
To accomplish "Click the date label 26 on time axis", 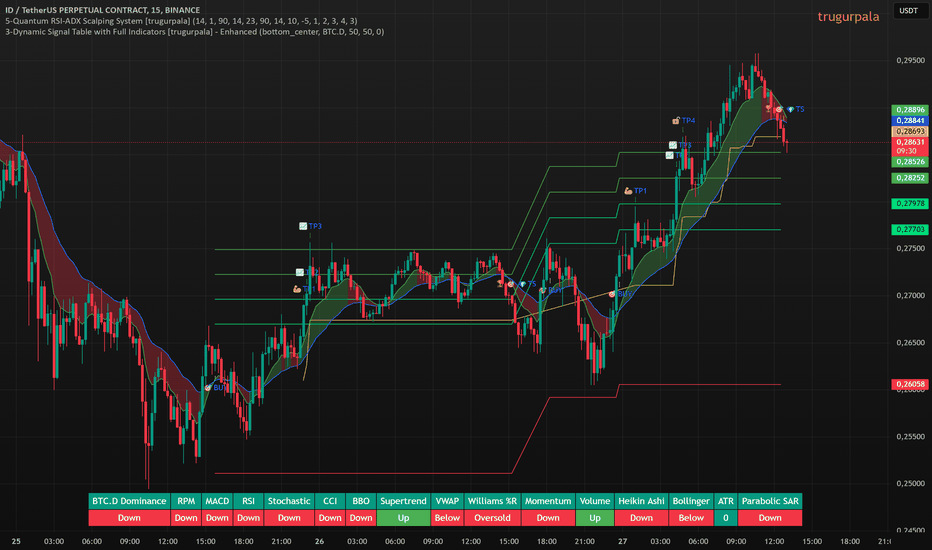I will pos(320,541).
